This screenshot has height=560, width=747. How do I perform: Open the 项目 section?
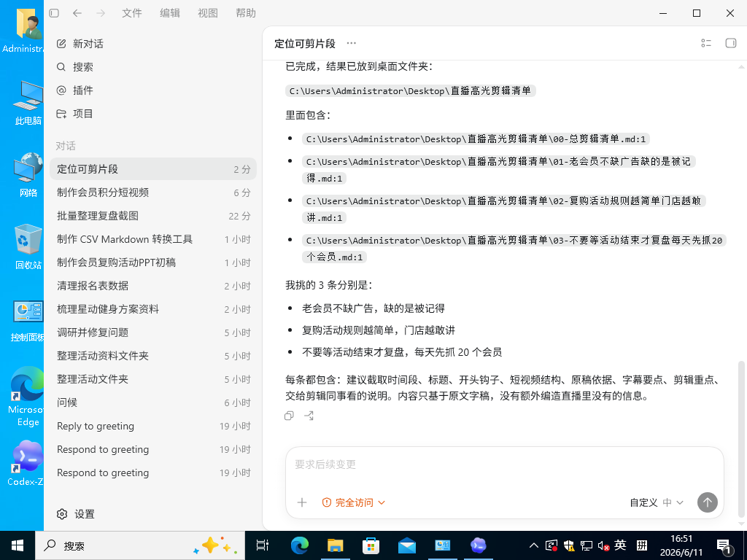coord(153,114)
